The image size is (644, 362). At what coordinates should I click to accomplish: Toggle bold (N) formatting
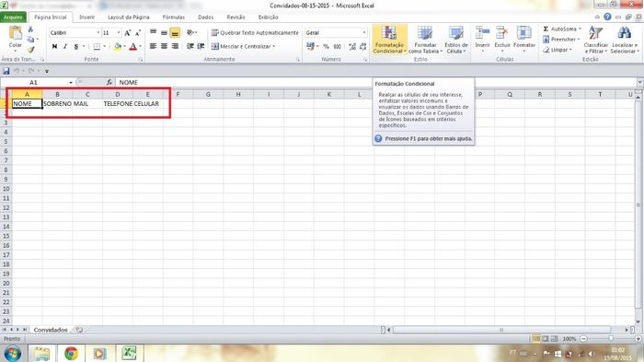(x=54, y=46)
